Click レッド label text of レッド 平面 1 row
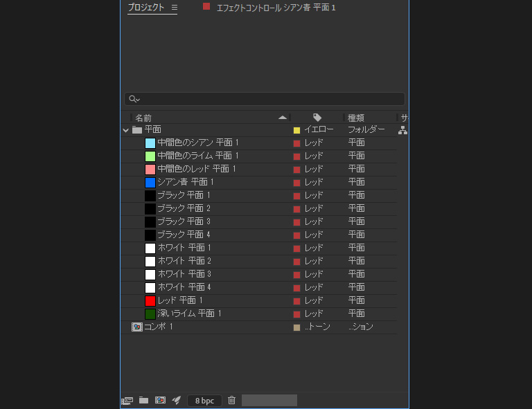Screen dimensions: 532x409 click(314, 300)
